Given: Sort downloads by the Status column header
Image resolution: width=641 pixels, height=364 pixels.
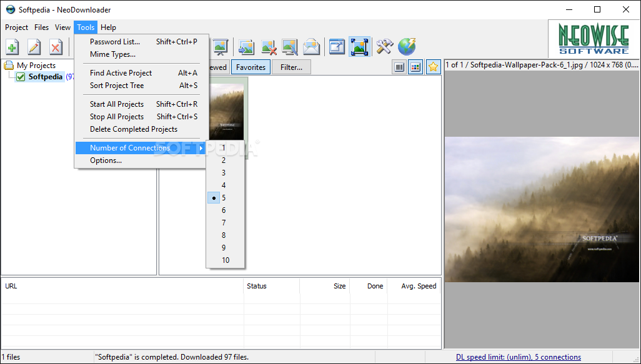Looking at the screenshot, I should pos(271,286).
